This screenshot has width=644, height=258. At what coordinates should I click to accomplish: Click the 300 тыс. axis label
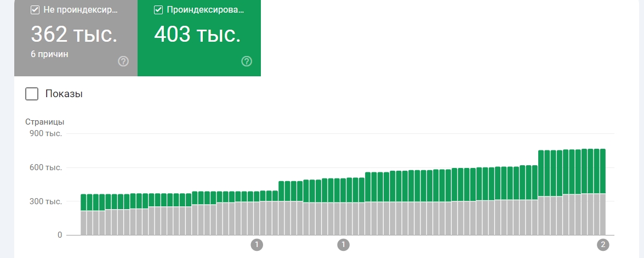tap(45, 201)
